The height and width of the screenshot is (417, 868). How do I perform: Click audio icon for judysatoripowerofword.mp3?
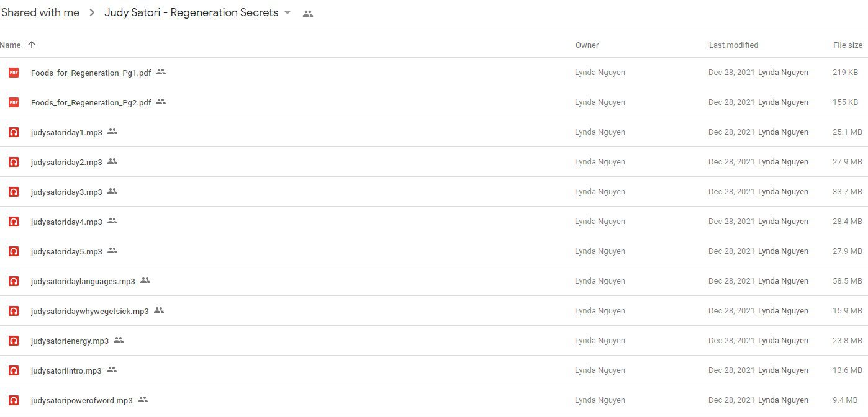tap(14, 400)
